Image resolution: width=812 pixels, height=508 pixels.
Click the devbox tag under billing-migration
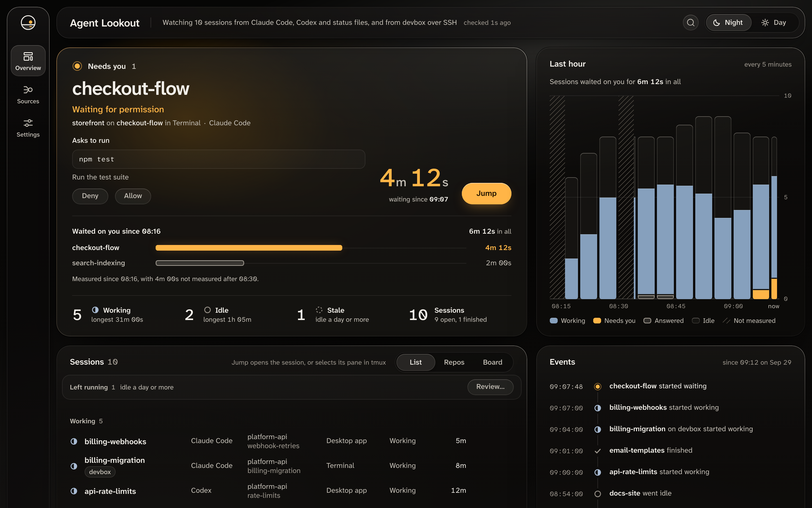click(100, 472)
